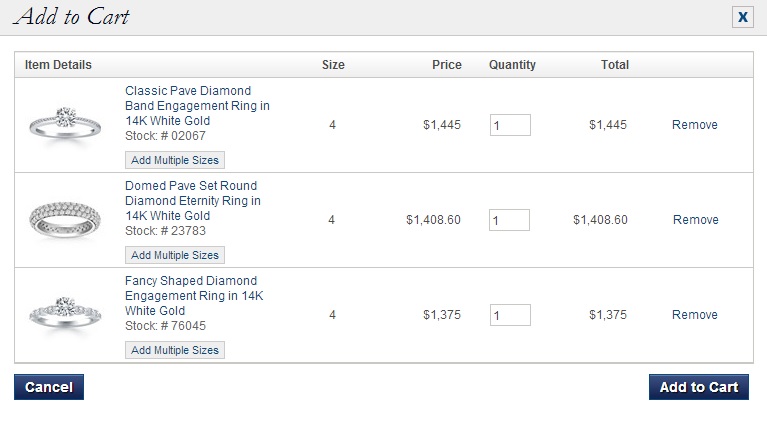This screenshot has height=423, width=767.
Task: Click the Fancy Shaped Diamond ring thumbnail
Action: (x=65, y=314)
